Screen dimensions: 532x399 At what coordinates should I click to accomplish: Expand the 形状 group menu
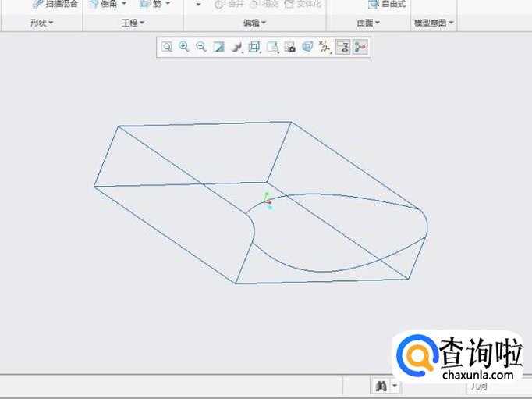pos(42,23)
